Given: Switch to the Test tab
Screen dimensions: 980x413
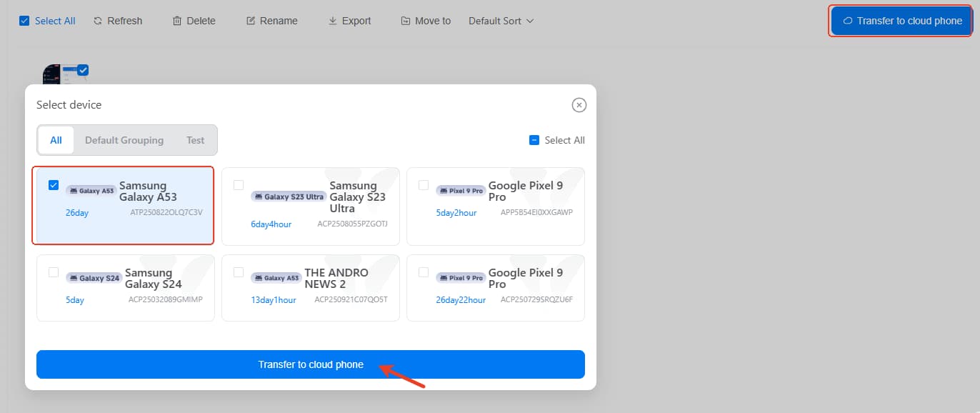Looking at the screenshot, I should 195,140.
